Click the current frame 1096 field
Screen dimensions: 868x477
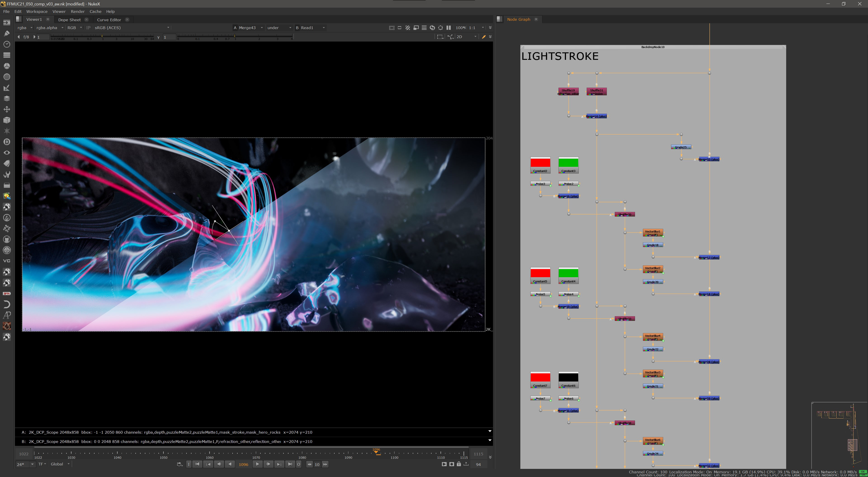tap(243, 464)
